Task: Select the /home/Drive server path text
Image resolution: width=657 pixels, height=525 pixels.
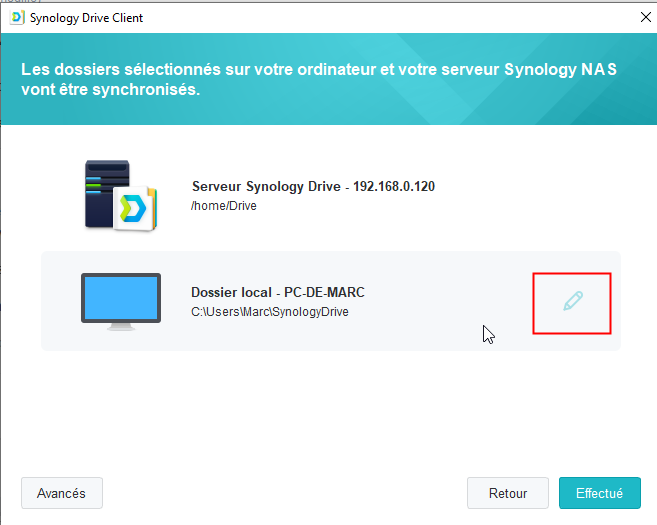Action: [x=224, y=206]
